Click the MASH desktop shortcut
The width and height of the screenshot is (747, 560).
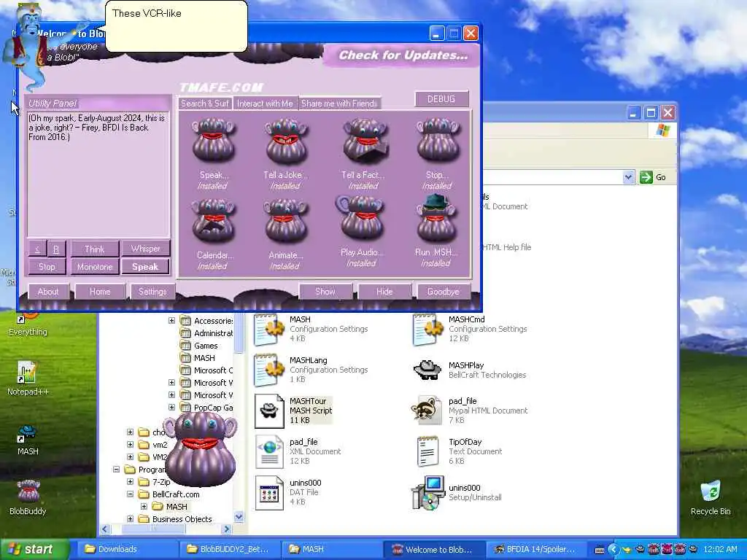28,440
